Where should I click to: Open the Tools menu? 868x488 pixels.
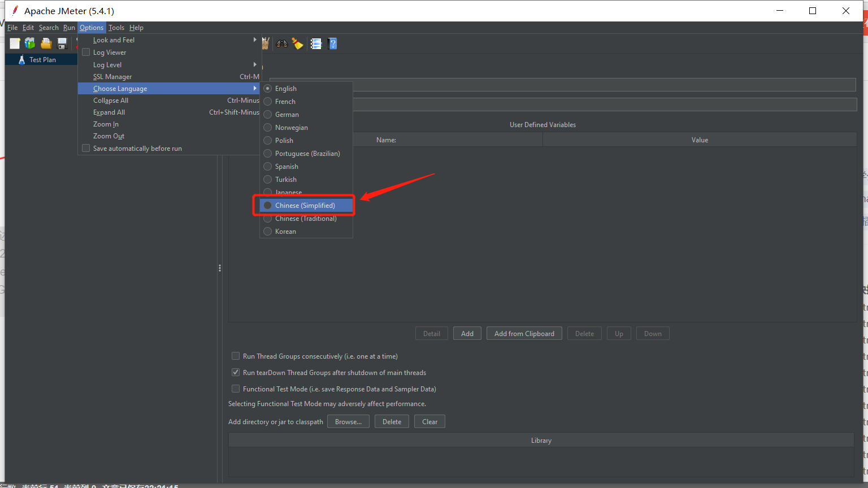116,27
